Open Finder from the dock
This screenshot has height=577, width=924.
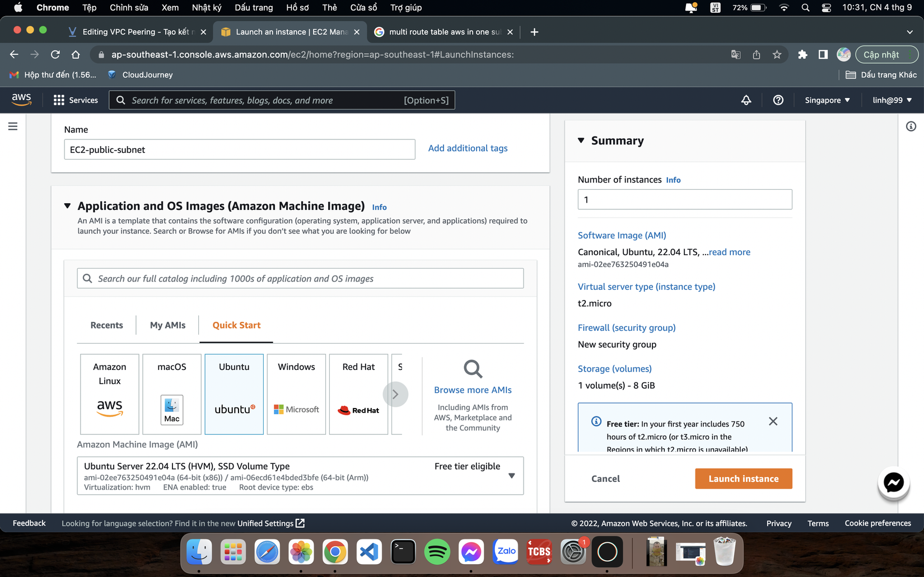pyautogui.click(x=199, y=552)
